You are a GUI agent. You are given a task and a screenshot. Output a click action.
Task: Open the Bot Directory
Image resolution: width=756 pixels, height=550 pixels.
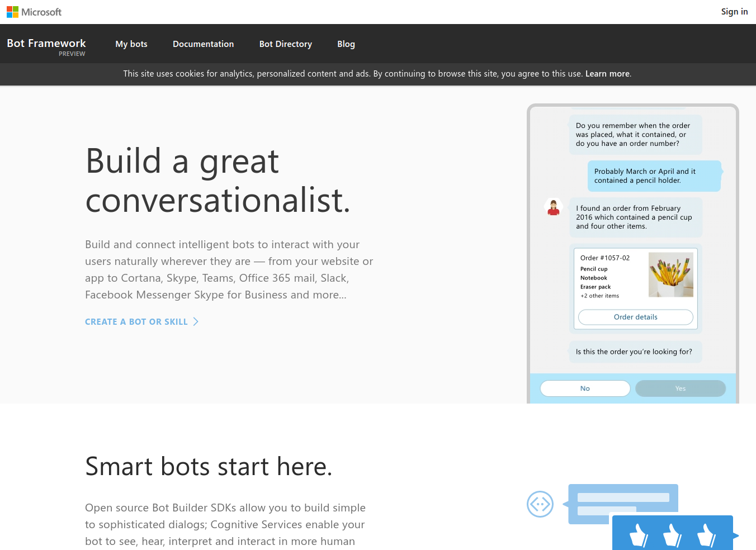pyautogui.click(x=285, y=44)
